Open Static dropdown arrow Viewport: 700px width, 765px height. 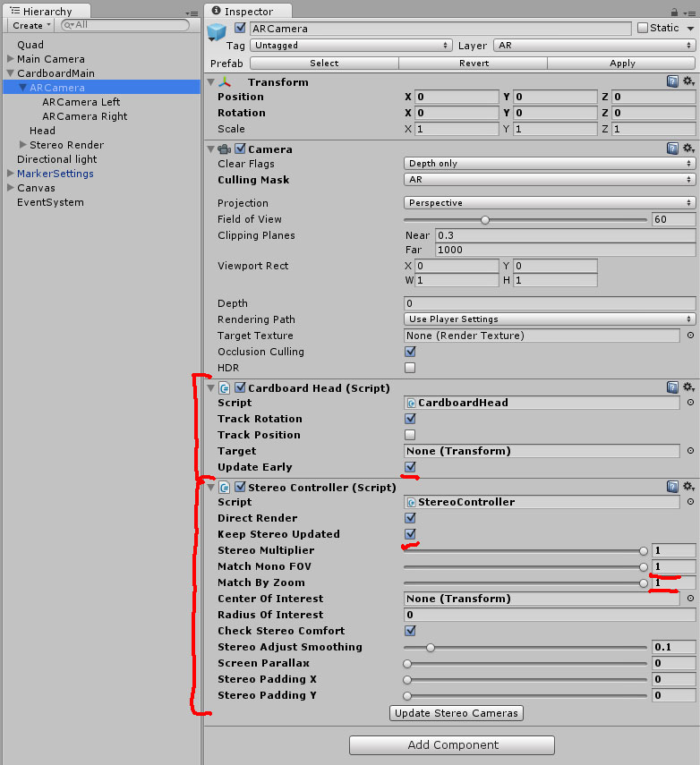pos(690,29)
